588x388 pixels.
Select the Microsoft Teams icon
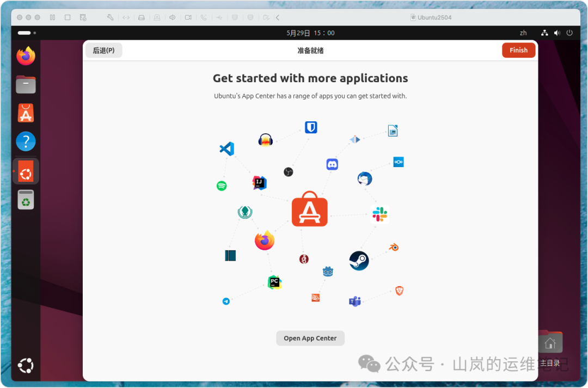click(x=354, y=301)
